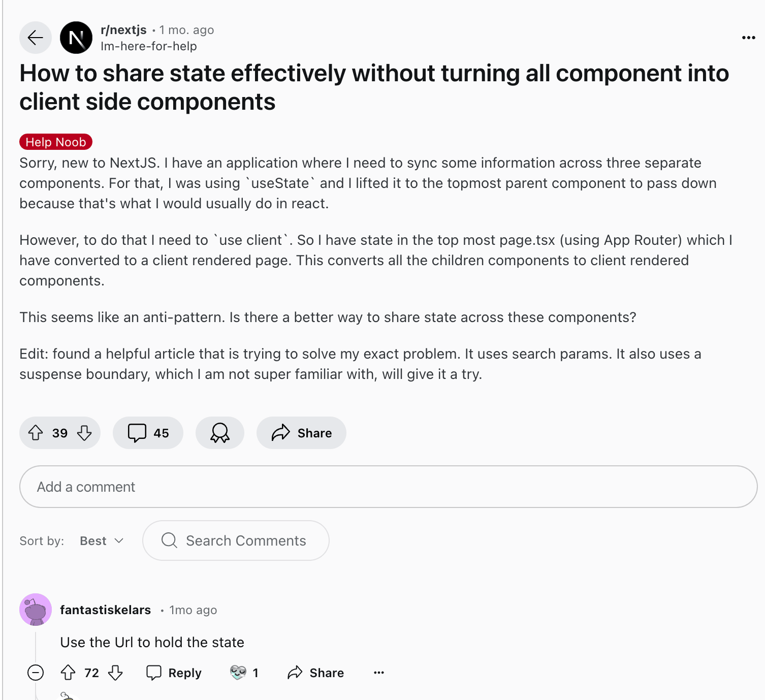
Task: Open the r/nextjs subreddit avatar
Action: tap(76, 38)
